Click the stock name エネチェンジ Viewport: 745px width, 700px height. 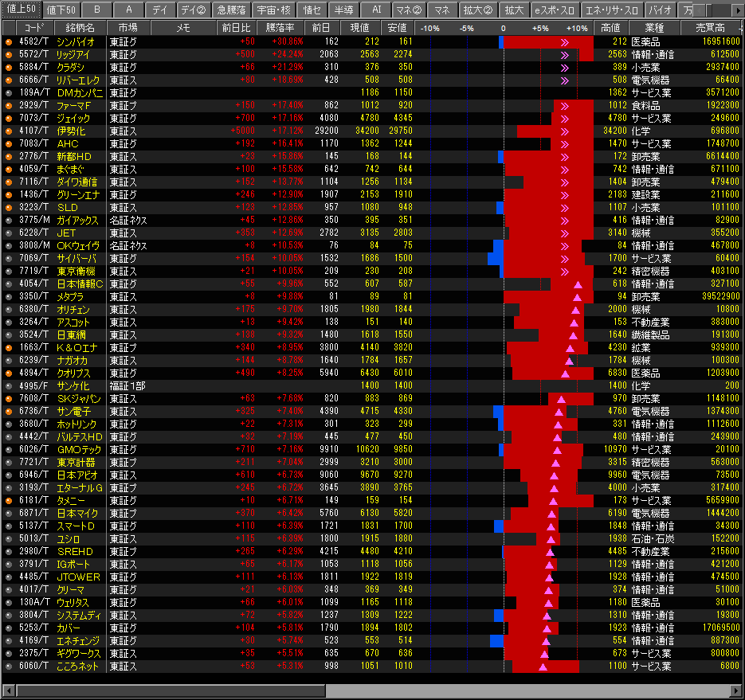pyautogui.click(x=78, y=640)
